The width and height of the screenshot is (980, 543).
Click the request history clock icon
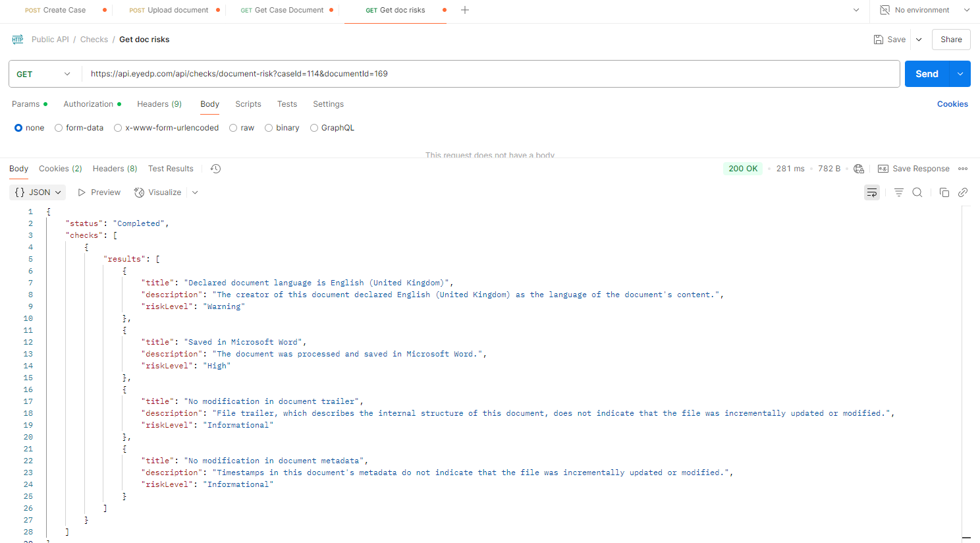point(215,169)
